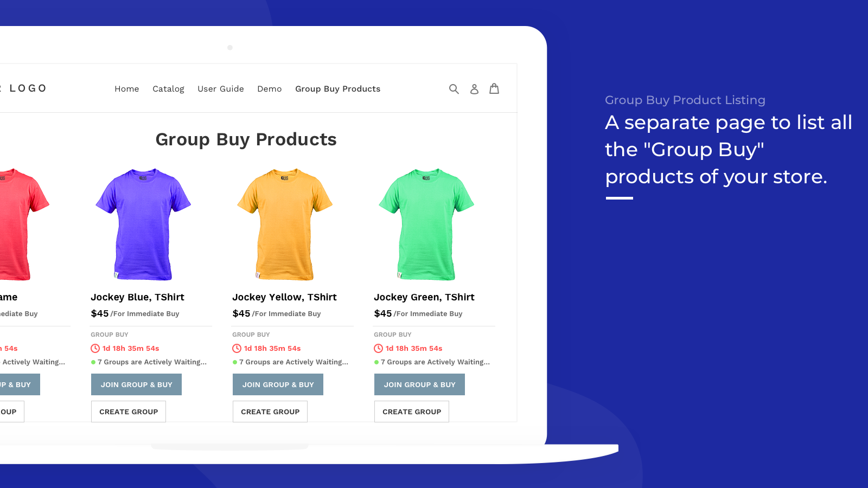Create Group for Jockey Blue TShirt
This screenshot has width=868, height=488.
[129, 412]
